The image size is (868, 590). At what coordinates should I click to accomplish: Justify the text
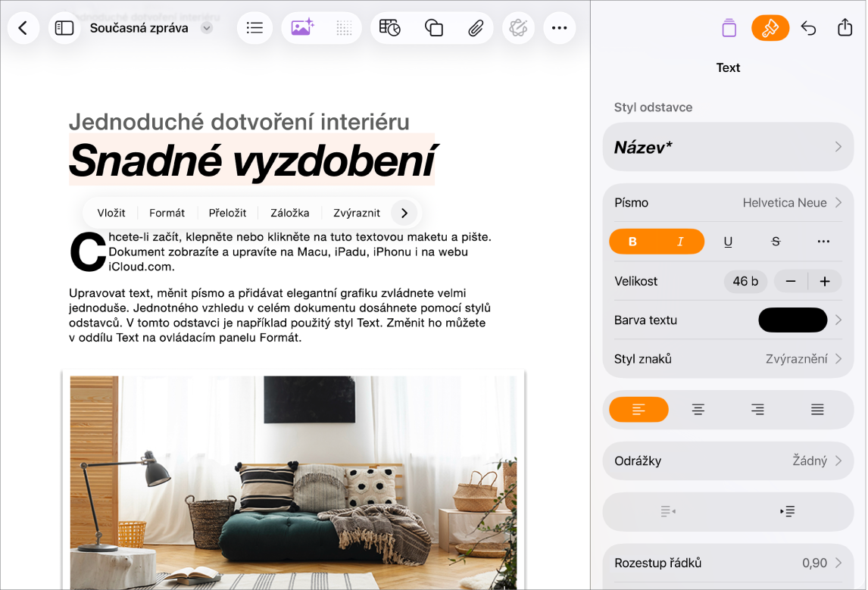tap(817, 410)
